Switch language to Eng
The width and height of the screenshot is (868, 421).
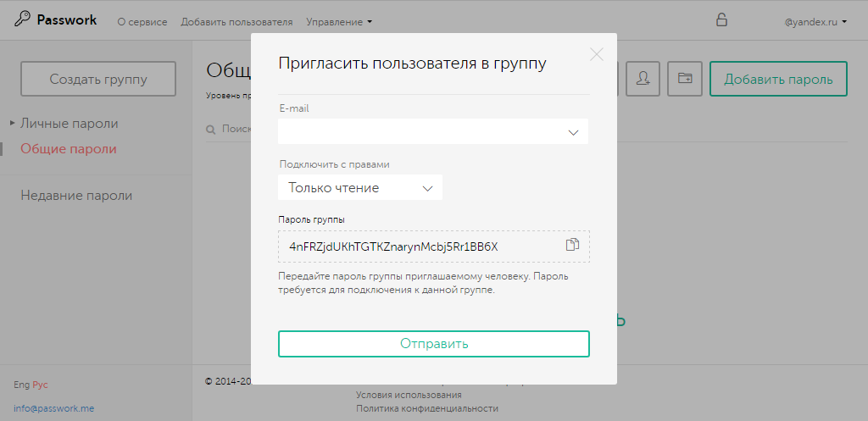point(21,385)
